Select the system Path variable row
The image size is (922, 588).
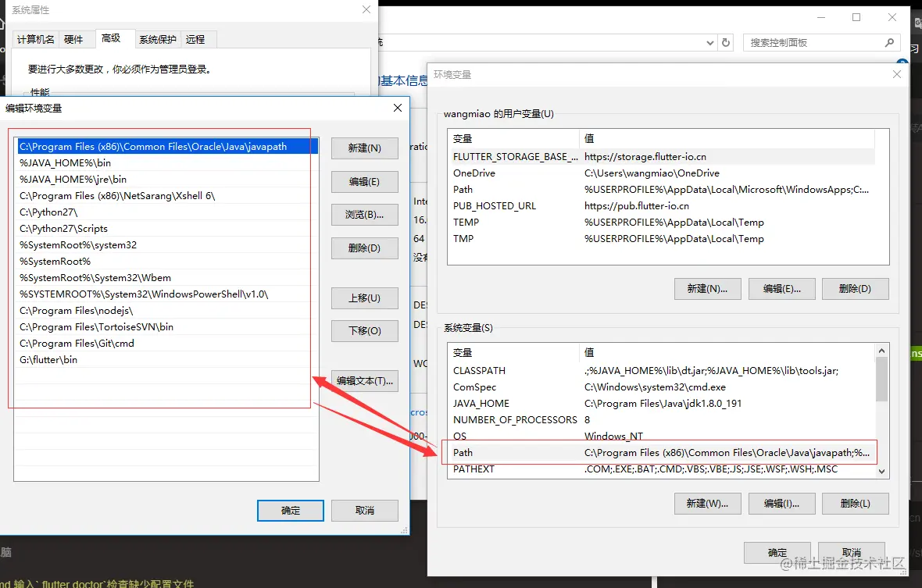[x=662, y=452]
